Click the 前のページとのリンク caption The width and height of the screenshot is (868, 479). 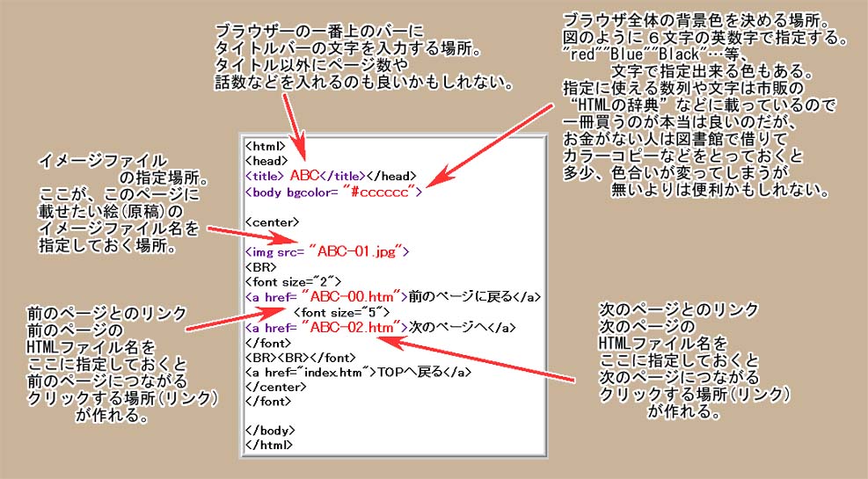pos(106,313)
